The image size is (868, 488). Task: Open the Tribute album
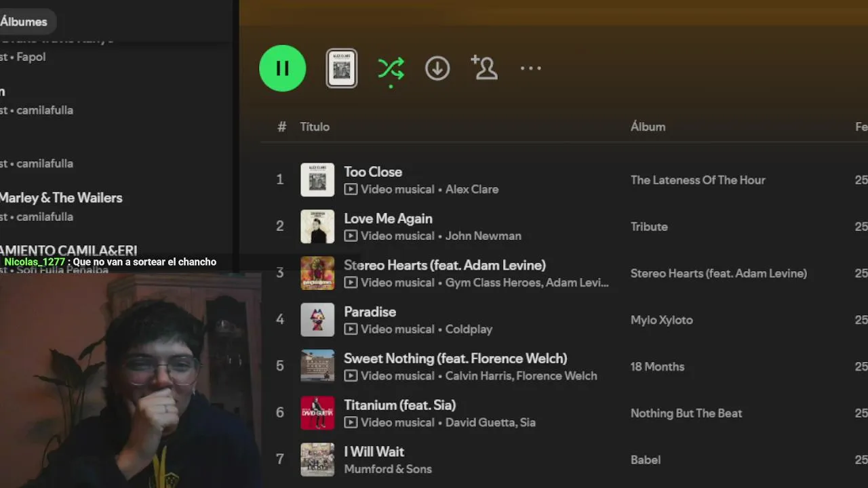pos(649,227)
